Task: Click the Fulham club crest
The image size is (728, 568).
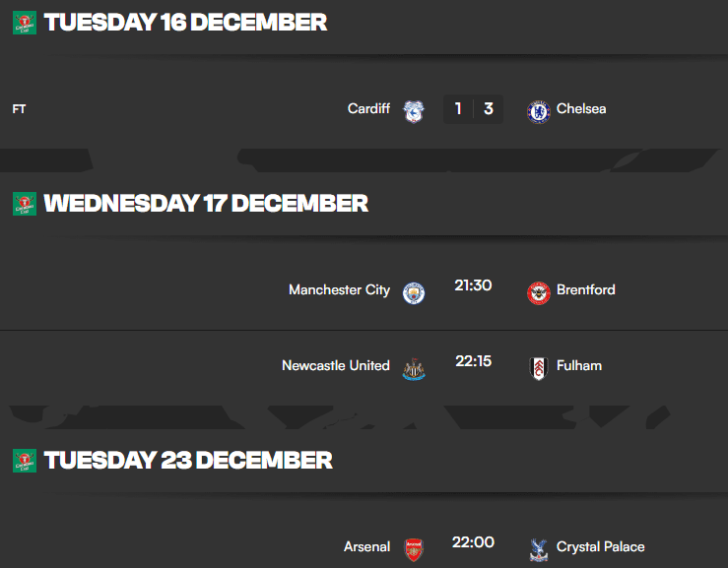Action: (538, 368)
